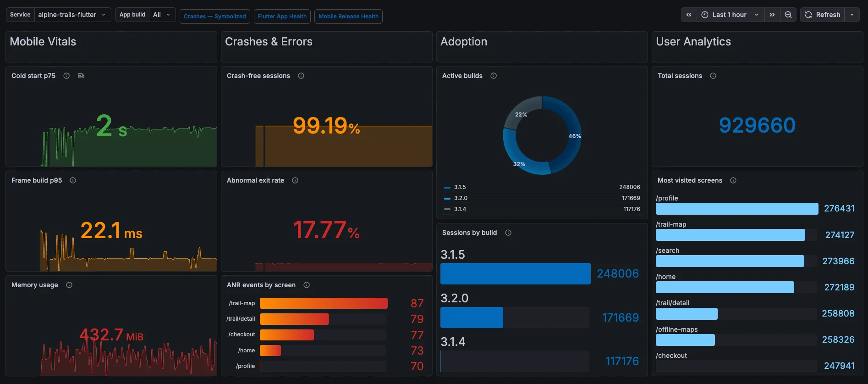
Task: Click the 117176 value under 3.1.4 sessions
Action: pyautogui.click(x=622, y=362)
